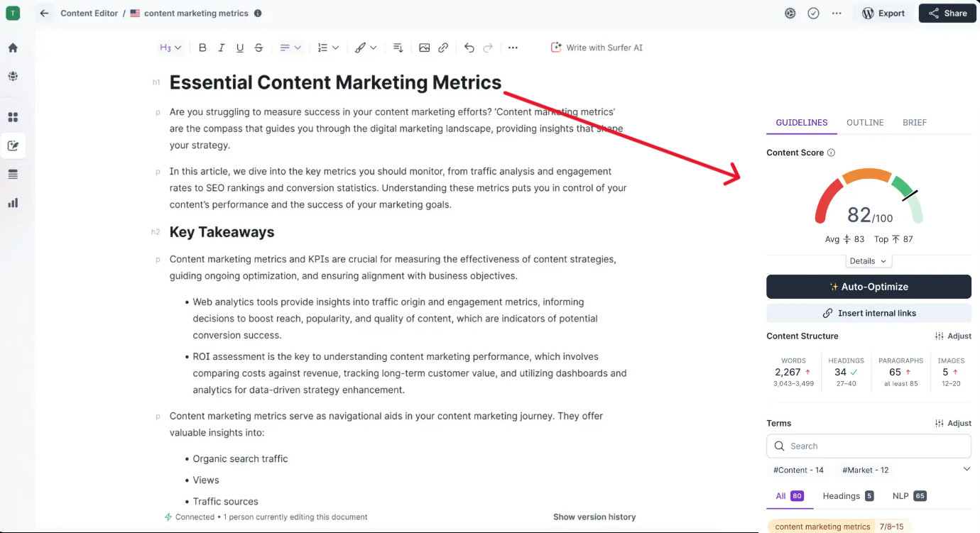980x533 pixels.
Task: Insert an image via toolbar icon
Action: point(424,48)
